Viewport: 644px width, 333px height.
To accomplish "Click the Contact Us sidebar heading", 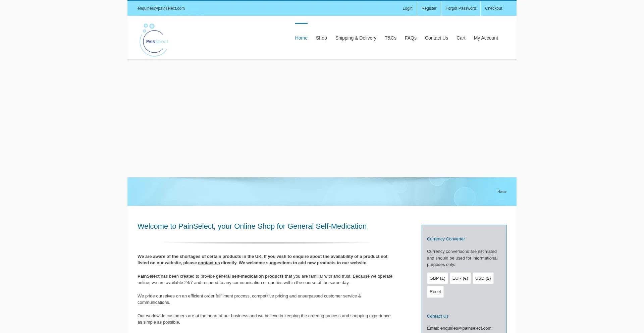I will point(438,316).
